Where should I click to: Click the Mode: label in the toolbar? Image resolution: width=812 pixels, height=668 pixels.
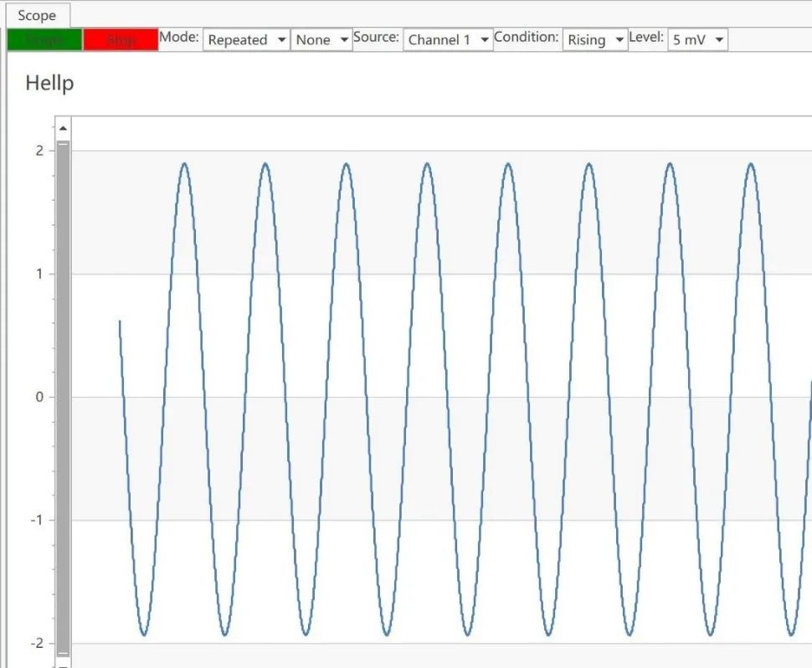pos(179,38)
